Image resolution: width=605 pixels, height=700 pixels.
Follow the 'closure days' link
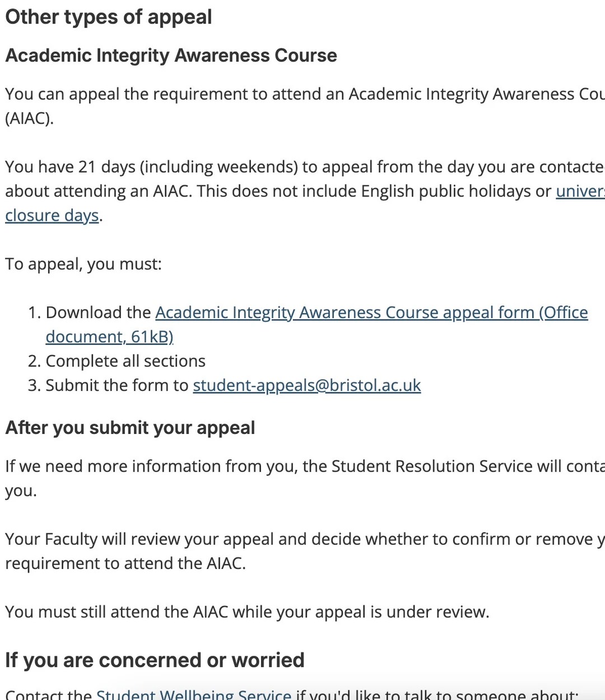point(52,216)
